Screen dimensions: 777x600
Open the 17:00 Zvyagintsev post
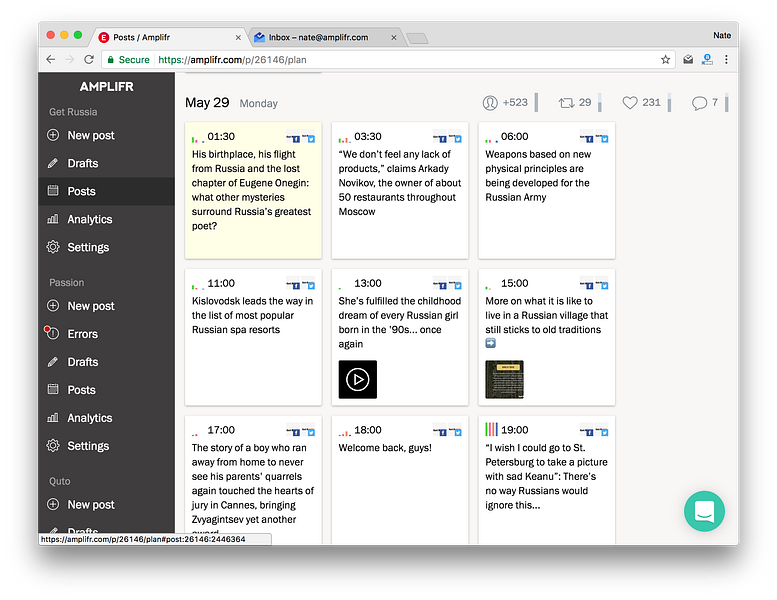[253, 480]
